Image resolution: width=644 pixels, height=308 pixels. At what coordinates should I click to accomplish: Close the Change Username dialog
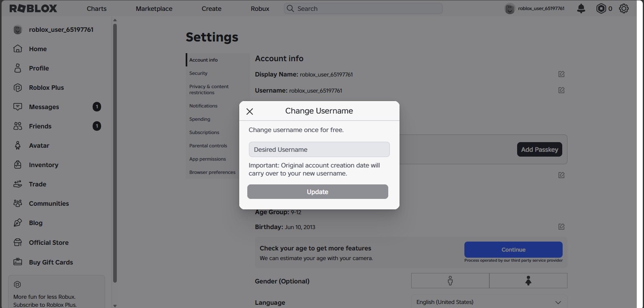(250, 112)
